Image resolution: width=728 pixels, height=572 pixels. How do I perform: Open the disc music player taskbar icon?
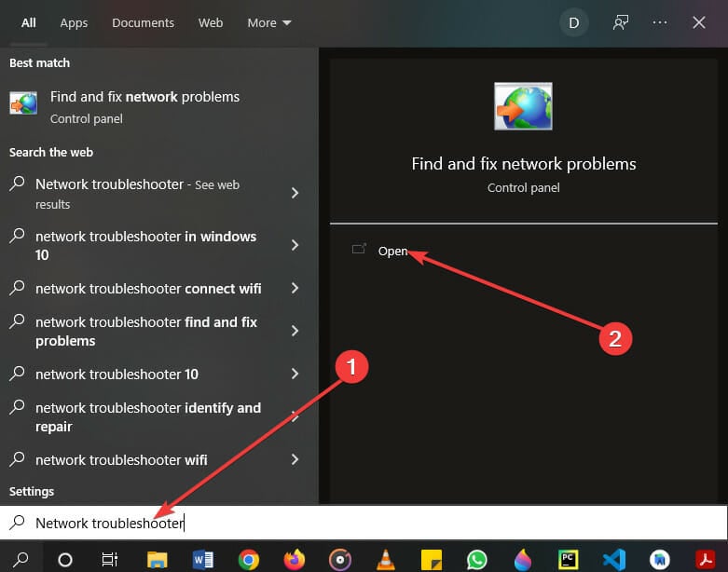tap(340, 560)
